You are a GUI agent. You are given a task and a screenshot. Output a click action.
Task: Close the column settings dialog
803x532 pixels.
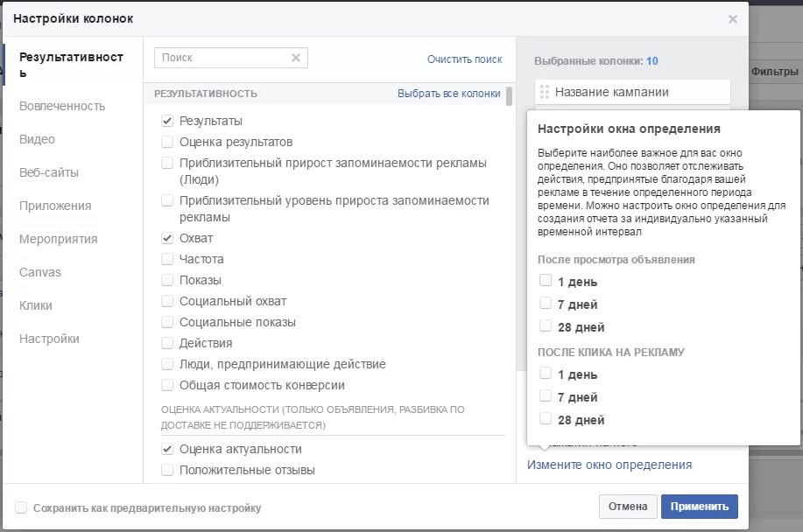733,19
